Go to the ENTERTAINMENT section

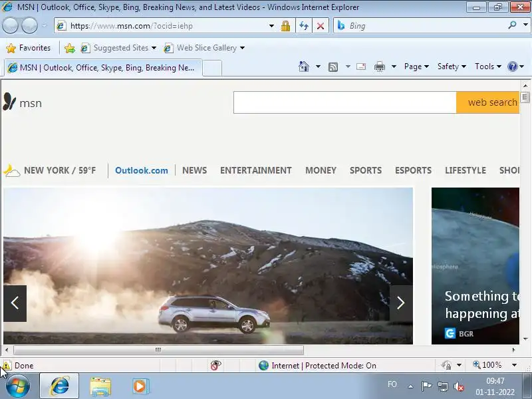tap(256, 170)
